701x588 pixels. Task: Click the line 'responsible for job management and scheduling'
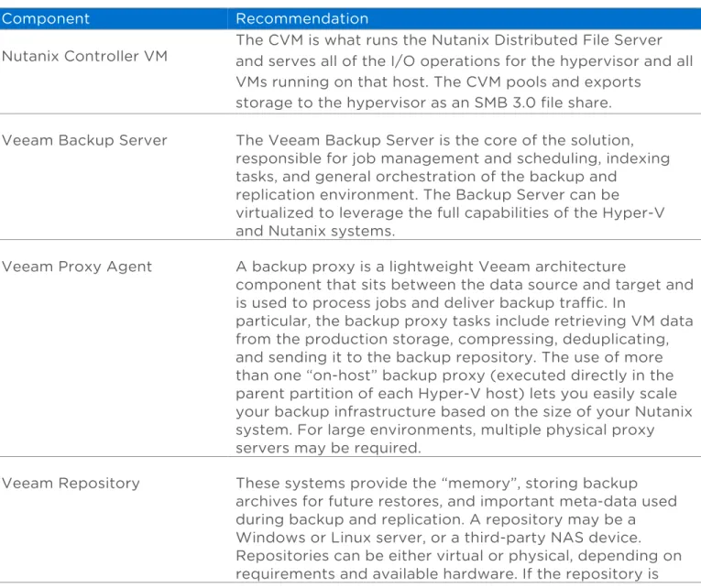[453, 158]
